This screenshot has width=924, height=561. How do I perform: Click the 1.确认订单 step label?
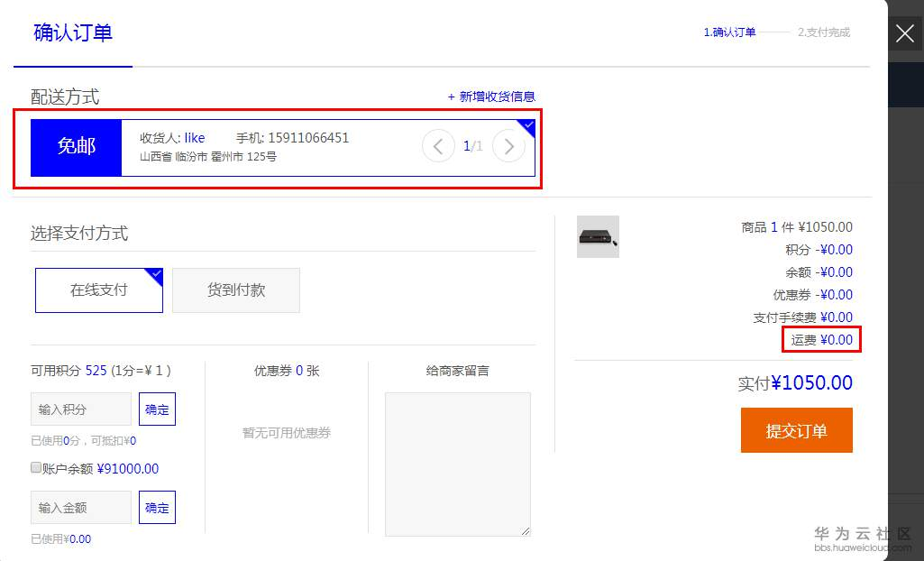pyautogui.click(x=729, y=32)
